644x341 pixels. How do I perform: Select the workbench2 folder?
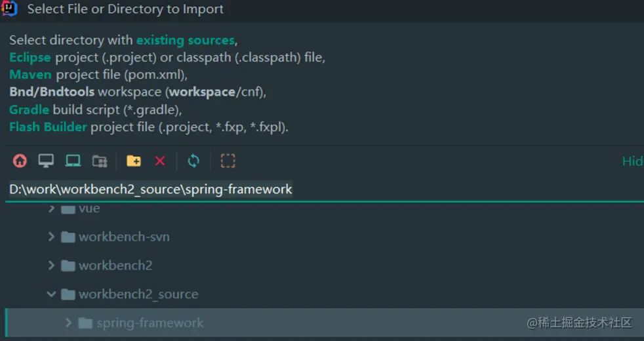coord(115,266)
